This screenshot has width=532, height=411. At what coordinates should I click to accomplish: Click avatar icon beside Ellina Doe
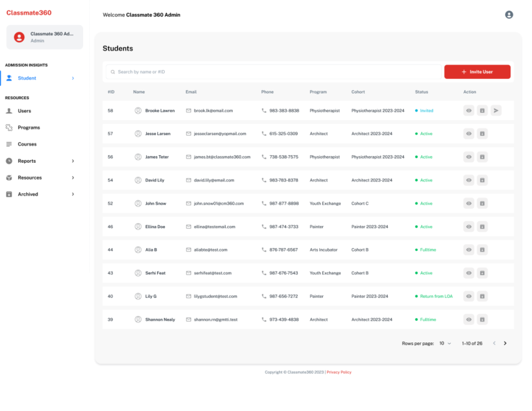click(x=138, y=227)
